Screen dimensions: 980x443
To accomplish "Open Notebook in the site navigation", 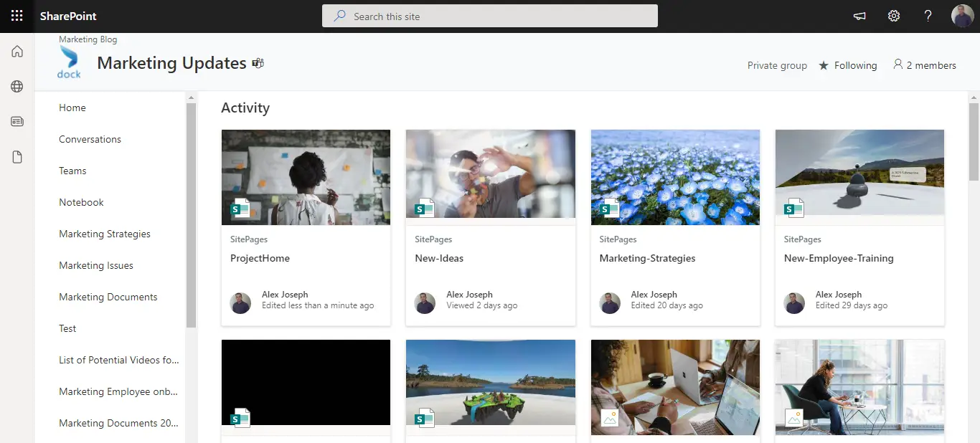I will [x=81, y=202].
